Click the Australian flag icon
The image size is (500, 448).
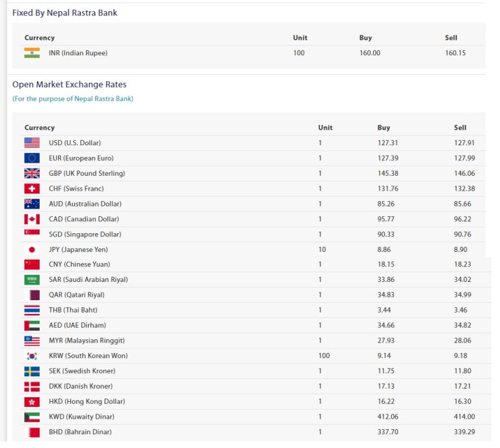(x=32, y=204)
